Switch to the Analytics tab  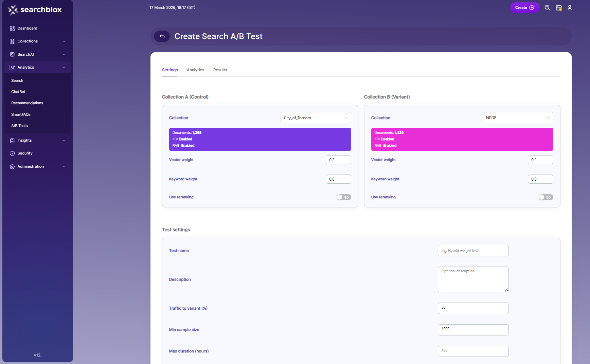[x=195, y=70]
